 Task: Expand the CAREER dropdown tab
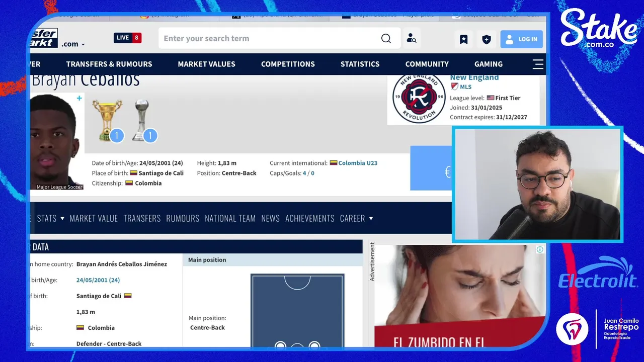coord(357,218)
